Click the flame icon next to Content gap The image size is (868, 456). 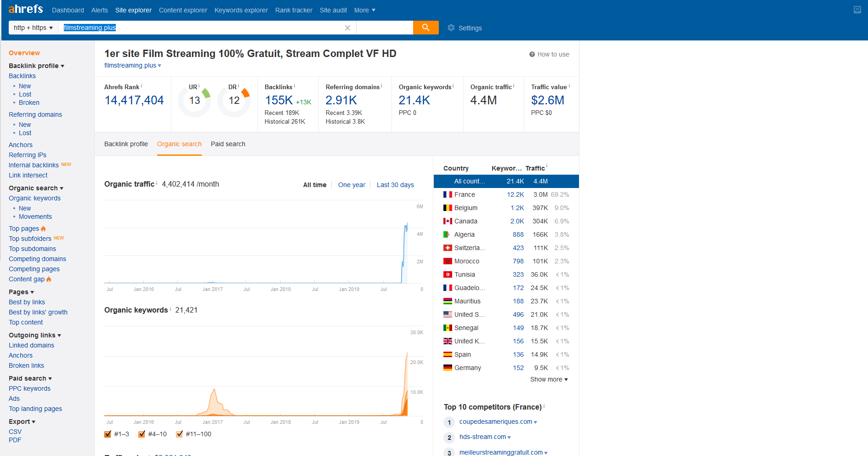point(49,279)
